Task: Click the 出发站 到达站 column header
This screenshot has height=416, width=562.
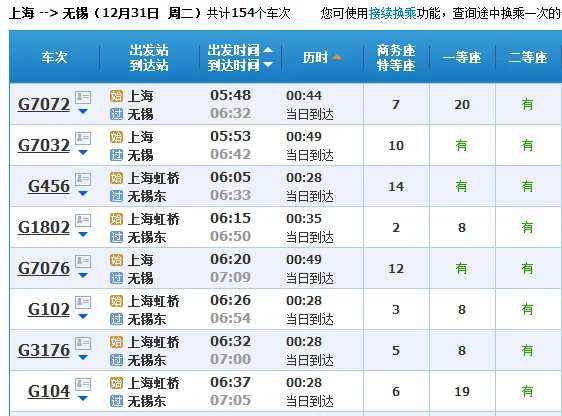Action: pyautogui.click(x=149, y=57)
